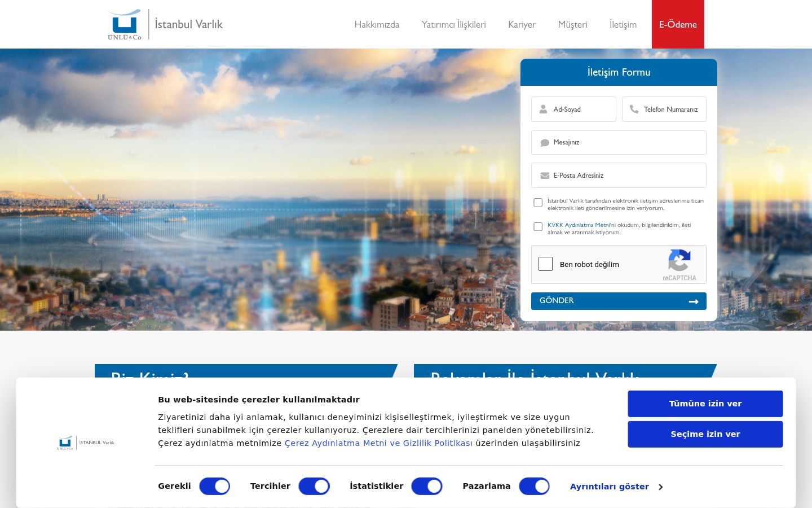
Task: Click the speech bubble icon in Mesajınız field
Action: click(545, 143)
